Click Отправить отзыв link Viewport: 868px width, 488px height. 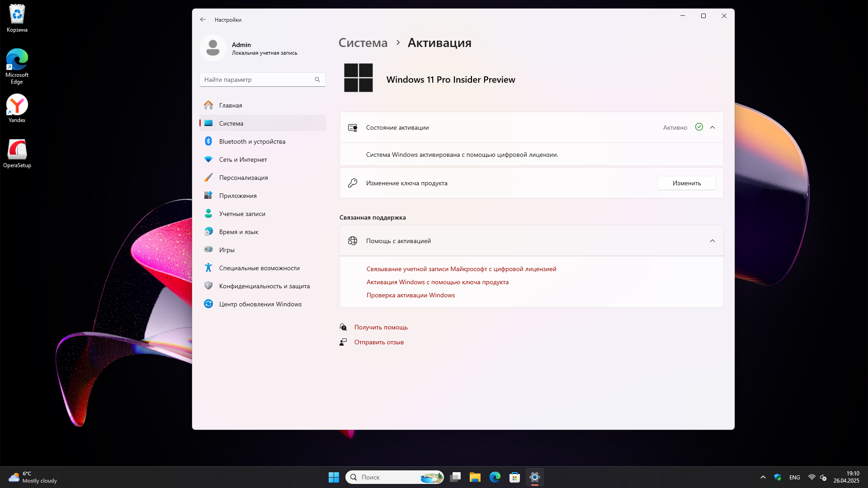tap(379, 342)
